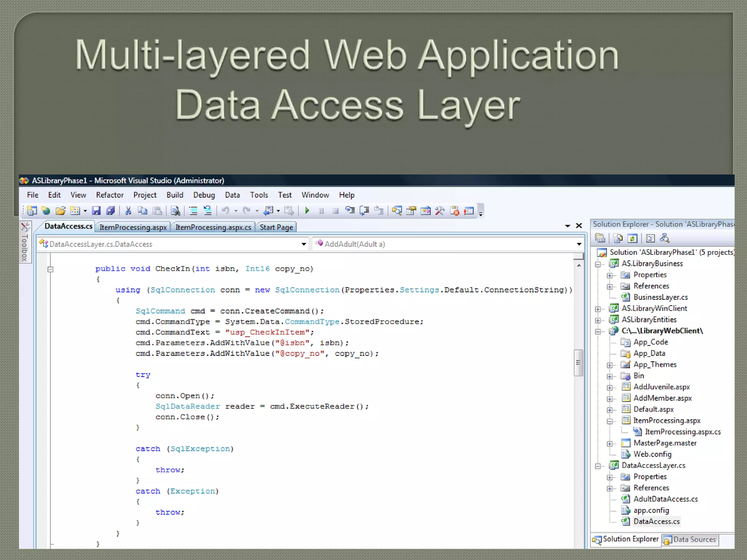This screenshot has width=747, height=560.
Task: Select AdultDataAccess.cs in Solution Explorer
Action: click(x=665, y=499)
